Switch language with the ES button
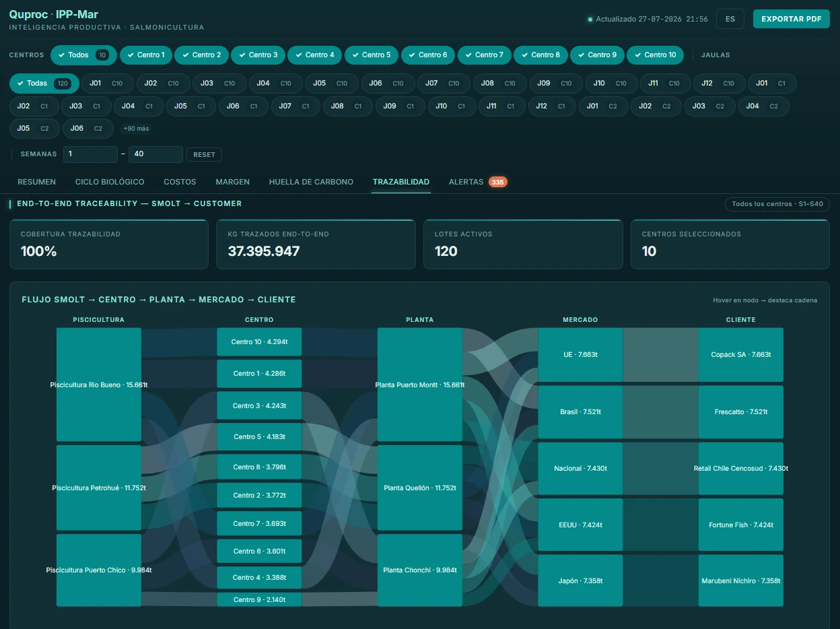Viewport: 840px width, 629px height. [730, 19]
